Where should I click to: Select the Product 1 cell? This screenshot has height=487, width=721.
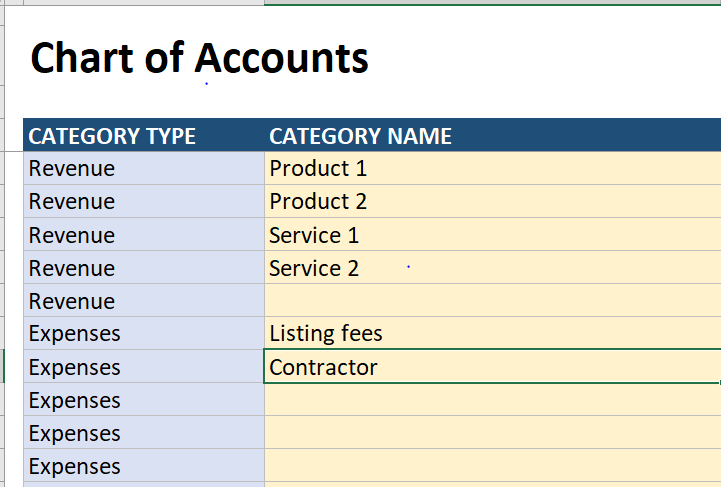[492, 168]
